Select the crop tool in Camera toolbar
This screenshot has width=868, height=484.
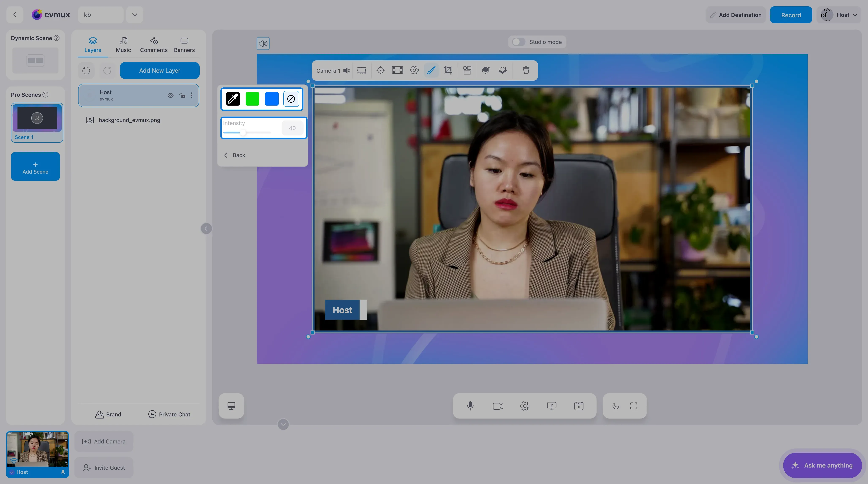pos(448,71)
